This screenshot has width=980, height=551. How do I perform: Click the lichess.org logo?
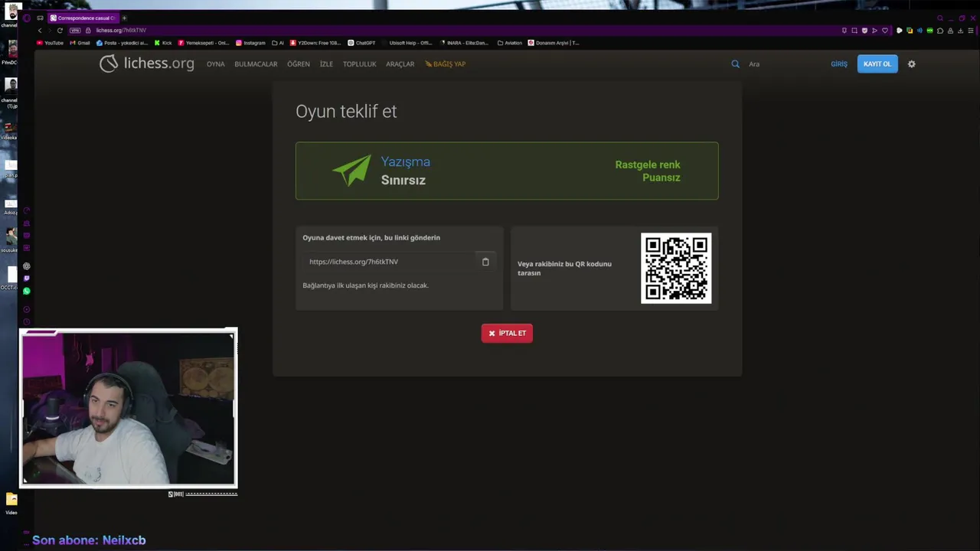[146, 64]
